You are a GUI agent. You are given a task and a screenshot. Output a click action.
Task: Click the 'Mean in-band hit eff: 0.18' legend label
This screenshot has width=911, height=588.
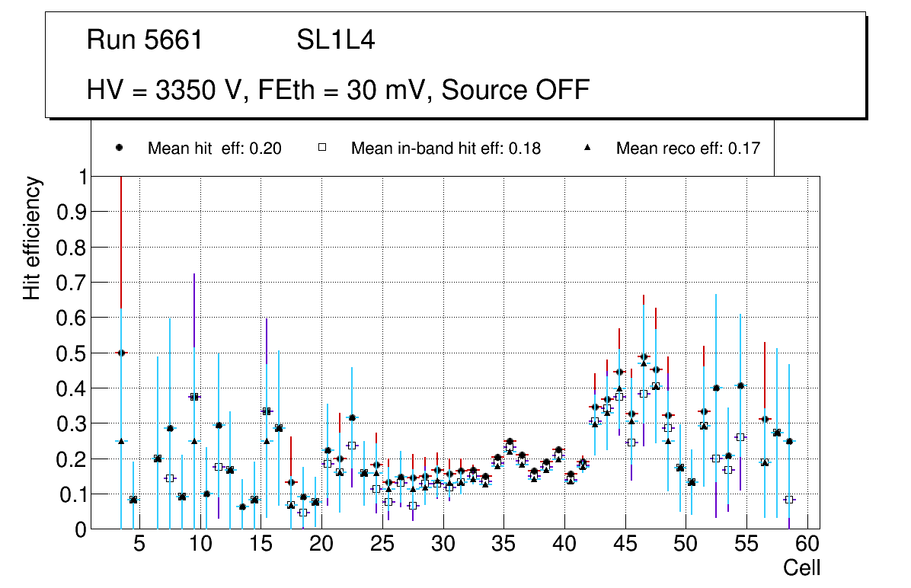446,149
